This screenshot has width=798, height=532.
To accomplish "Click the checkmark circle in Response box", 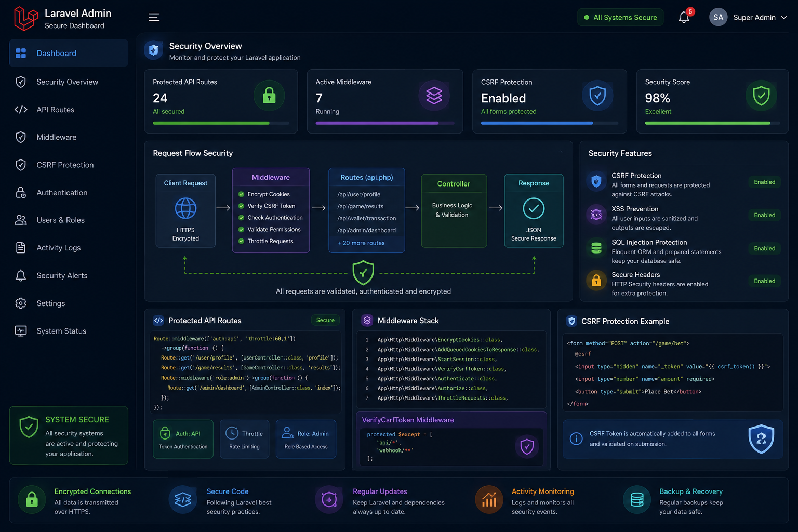I will pos(534,208).
